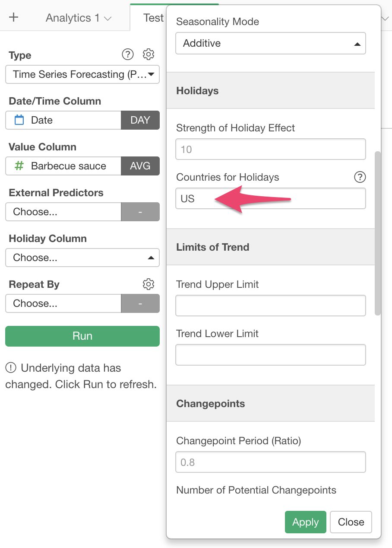Open help icon next to Type
This screenshot has width=392, height=548.
(x=128, y=54)
